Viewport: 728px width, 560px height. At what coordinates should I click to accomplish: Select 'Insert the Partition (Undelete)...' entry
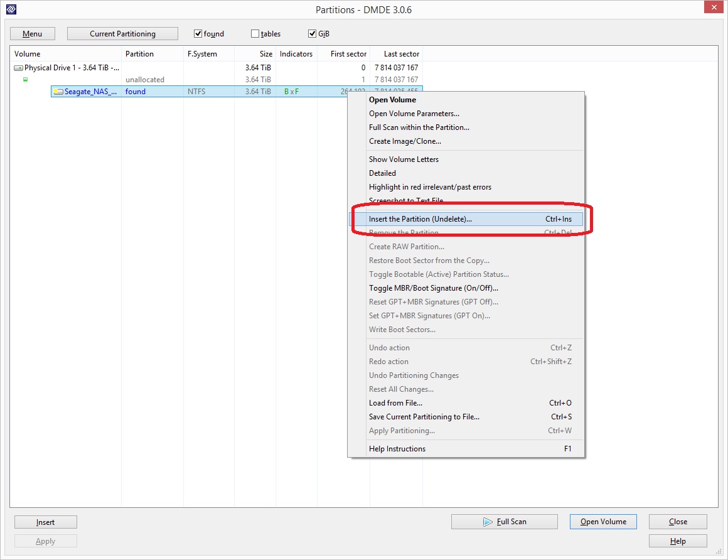[x=466, y=219]
